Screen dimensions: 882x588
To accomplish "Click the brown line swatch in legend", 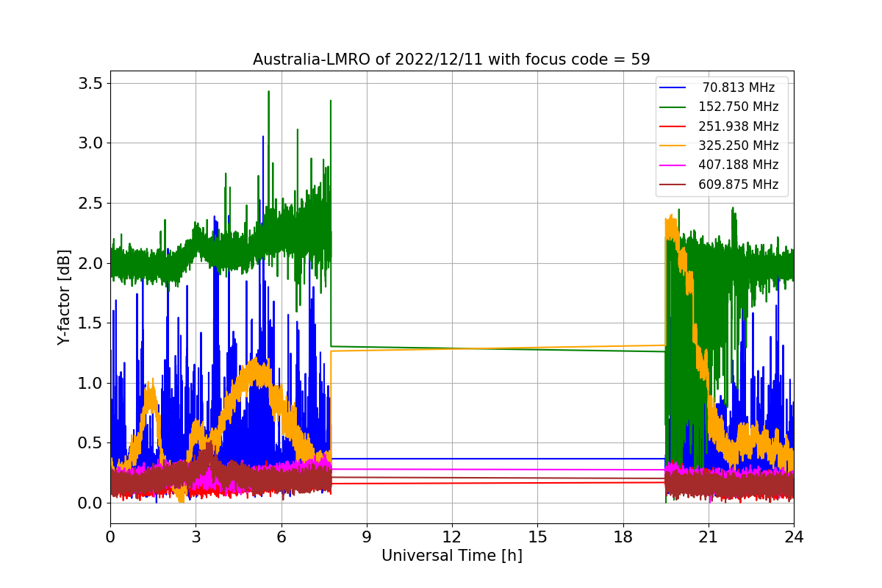I will (673, 184).
